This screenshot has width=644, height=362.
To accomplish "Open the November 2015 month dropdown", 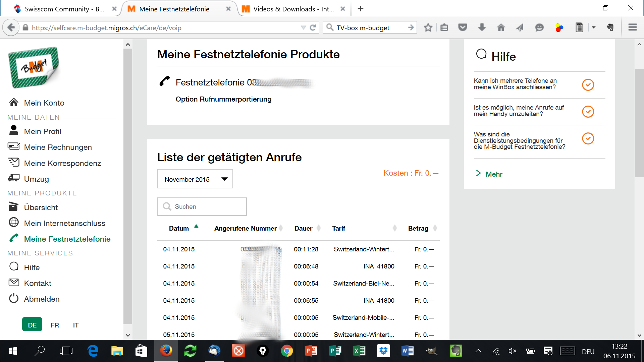I will 195,179.
